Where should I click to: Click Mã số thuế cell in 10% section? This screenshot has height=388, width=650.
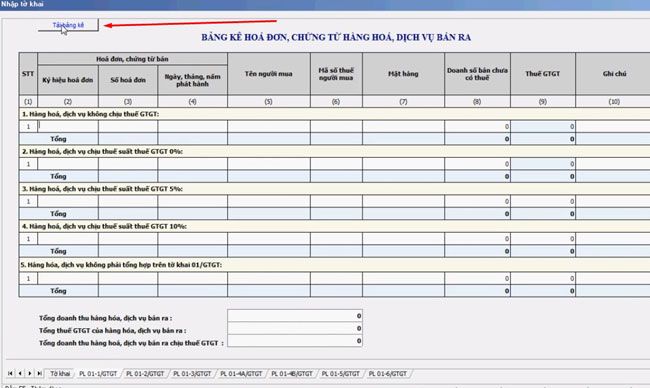tap(336, 238)
